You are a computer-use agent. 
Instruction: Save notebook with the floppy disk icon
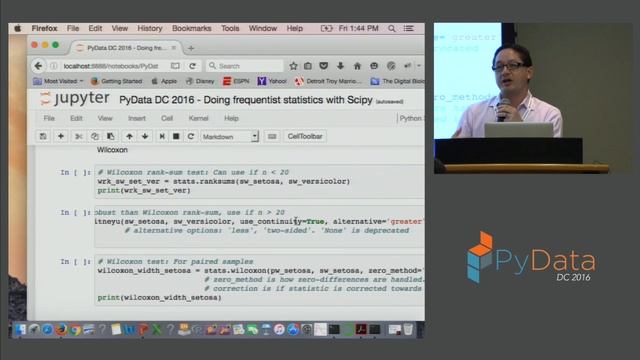click(x=43, y=136)
